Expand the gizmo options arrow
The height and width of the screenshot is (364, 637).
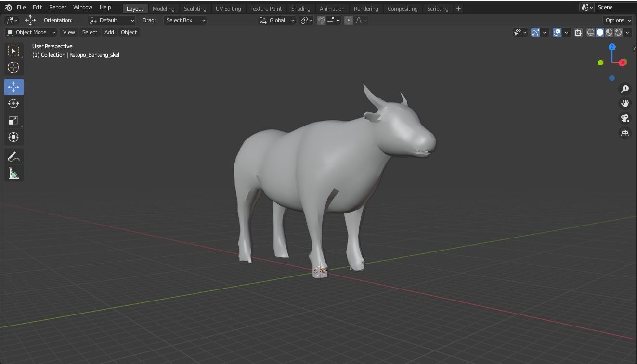[545, 32]
